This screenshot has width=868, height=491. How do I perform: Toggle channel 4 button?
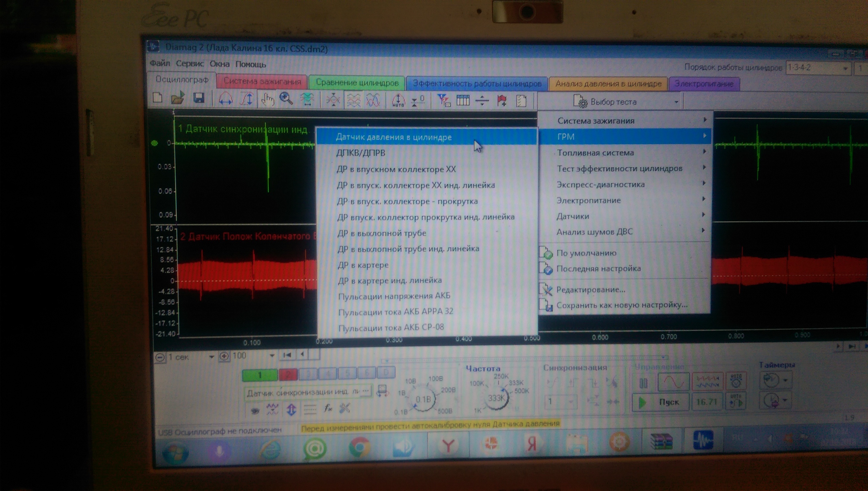click(x=328, y=373)
